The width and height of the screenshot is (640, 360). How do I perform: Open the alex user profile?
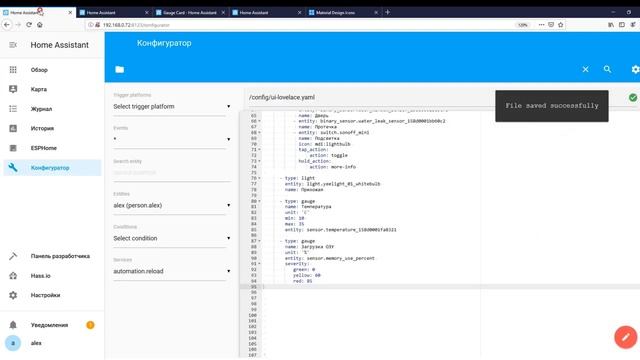36,343
